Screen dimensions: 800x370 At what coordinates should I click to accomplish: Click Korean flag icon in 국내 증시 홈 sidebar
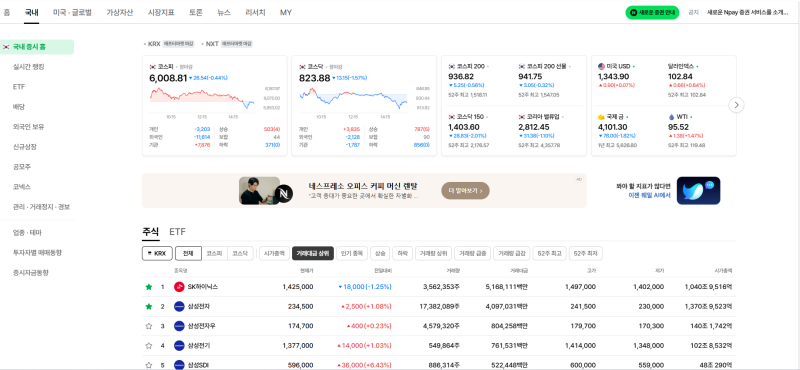(x=6, y=47)
